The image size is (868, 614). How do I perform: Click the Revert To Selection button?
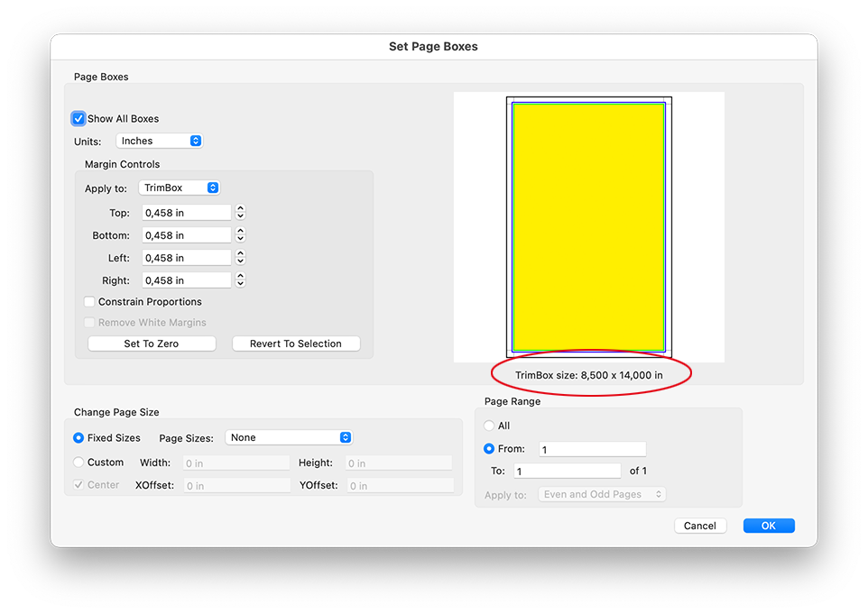click(x=296, y=344)
